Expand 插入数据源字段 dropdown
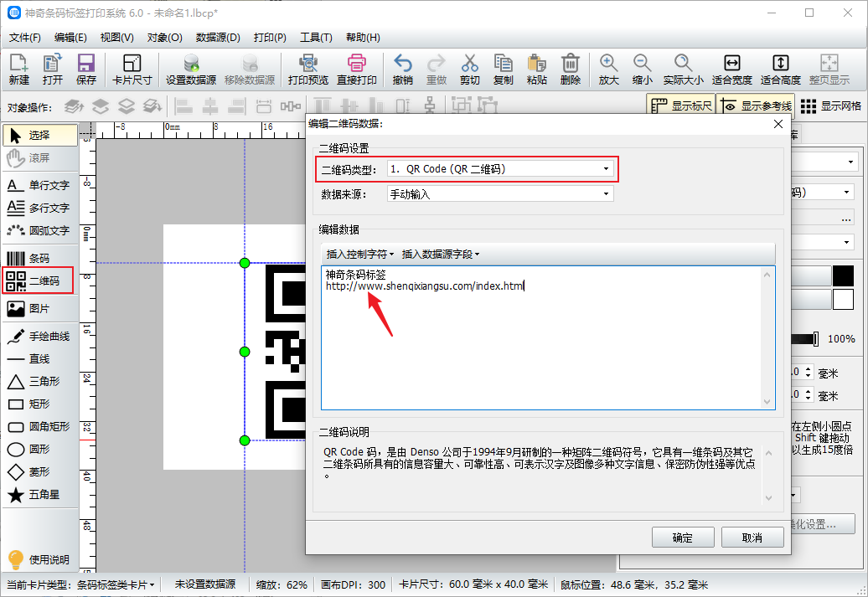The image size is (868, 597). 440,254
